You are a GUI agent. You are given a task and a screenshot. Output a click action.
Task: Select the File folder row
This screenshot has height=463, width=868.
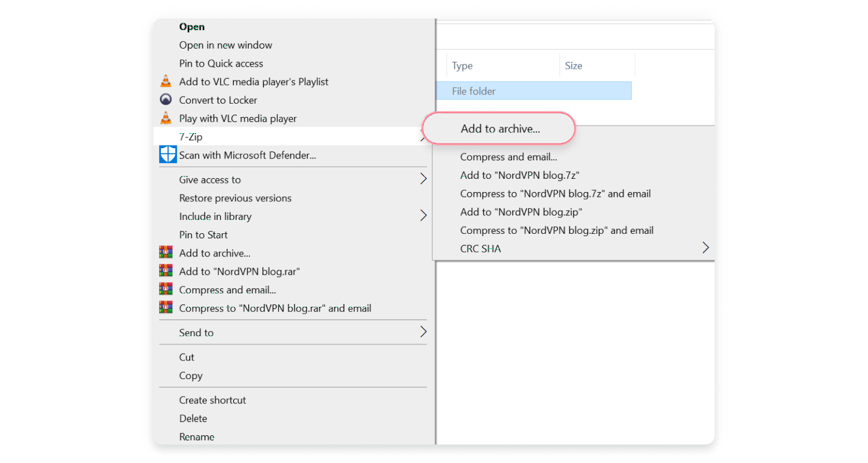[534, 91]
